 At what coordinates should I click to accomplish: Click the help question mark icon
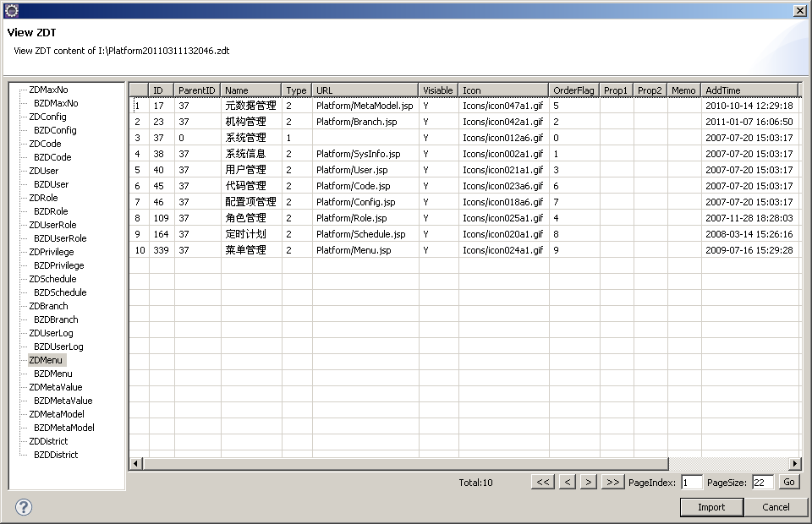tap(24, 507)
